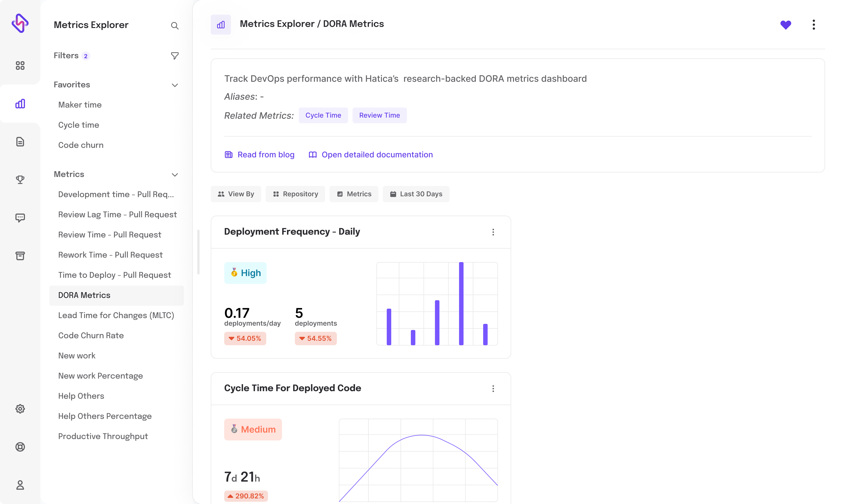Click the 7d 21h cycle time value
This screenshot has height=504, width=843.
[242, 477]
